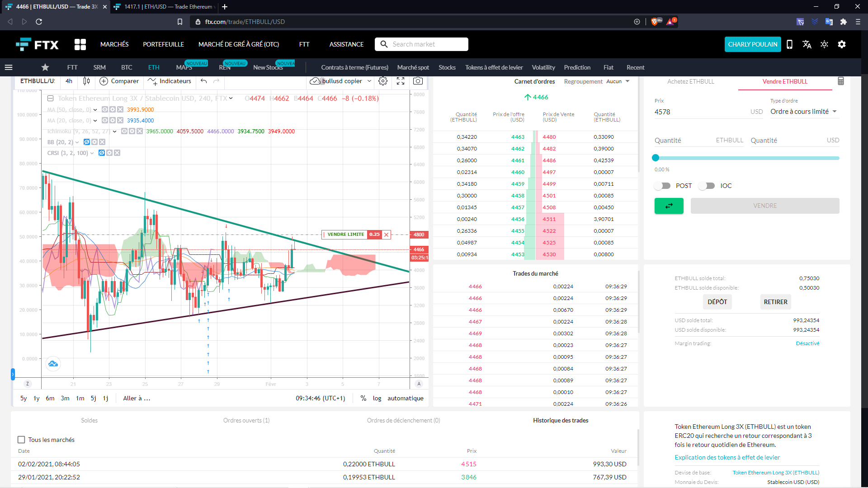Redo chart action
The height and width of the screenshot is (488, 868).
[x=216, y=81]
